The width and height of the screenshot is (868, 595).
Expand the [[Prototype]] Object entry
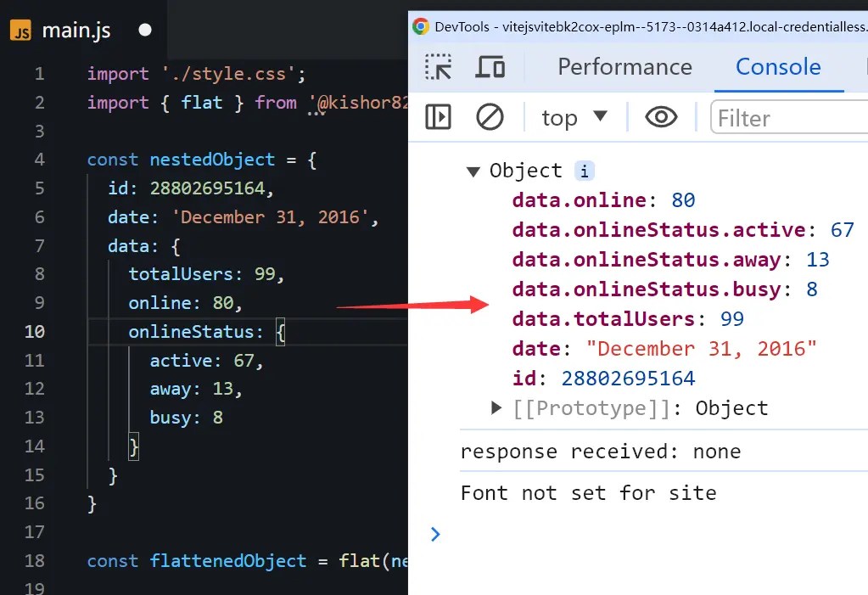pos(495,408)
